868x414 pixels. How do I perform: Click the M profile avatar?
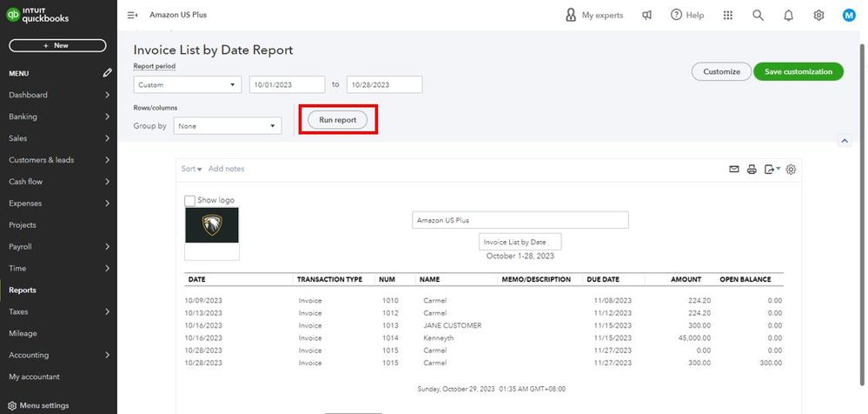849,16
